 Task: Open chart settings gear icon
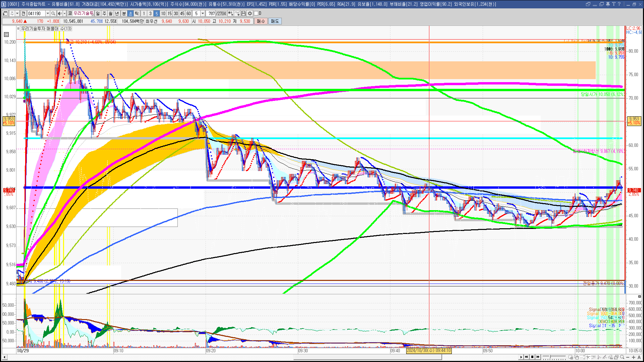pyautogui.click(x=250, y=13)
